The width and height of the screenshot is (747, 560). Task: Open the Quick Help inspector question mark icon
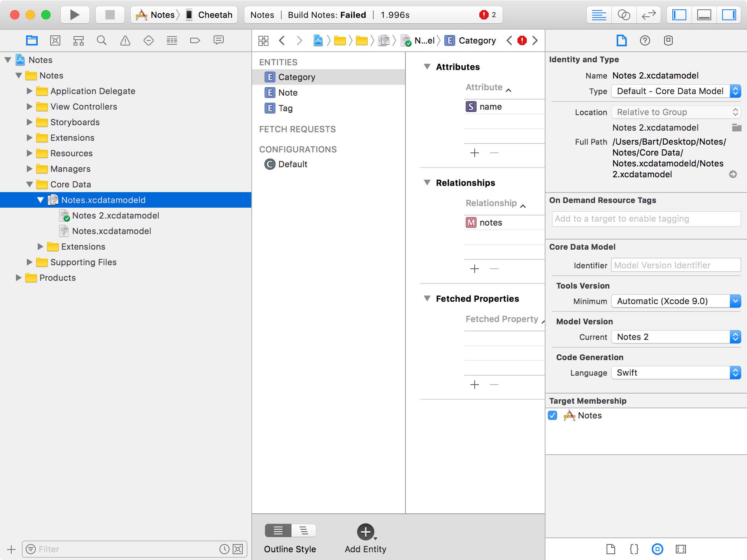click(x=645, y=40)
